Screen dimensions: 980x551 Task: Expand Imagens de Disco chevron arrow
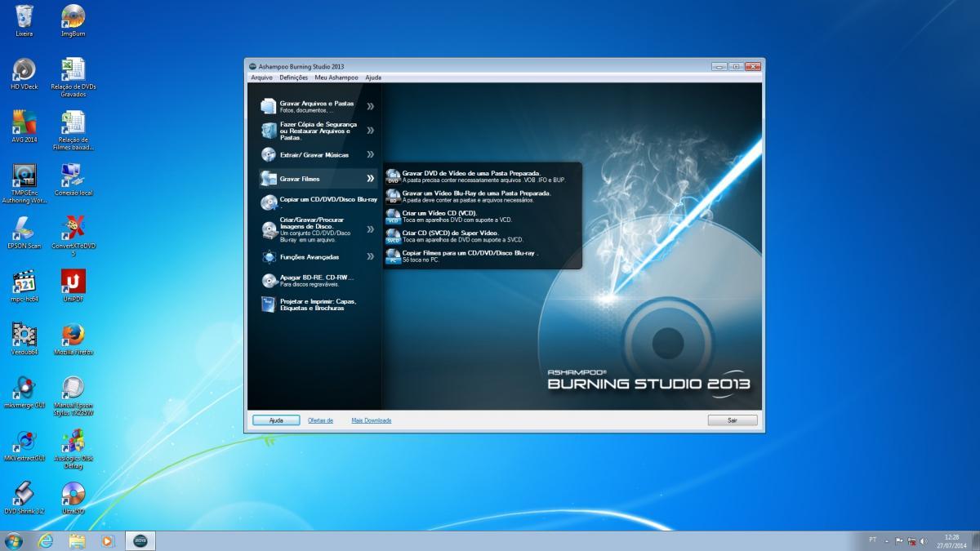pyautogui.click(x=370, y=230)
